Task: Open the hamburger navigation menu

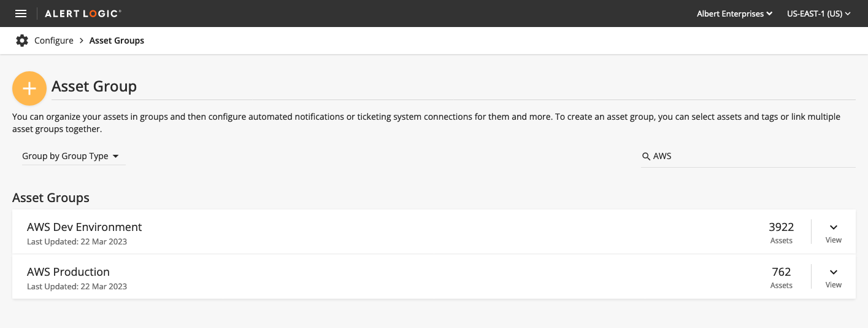Action: click(x=21, y=14)
